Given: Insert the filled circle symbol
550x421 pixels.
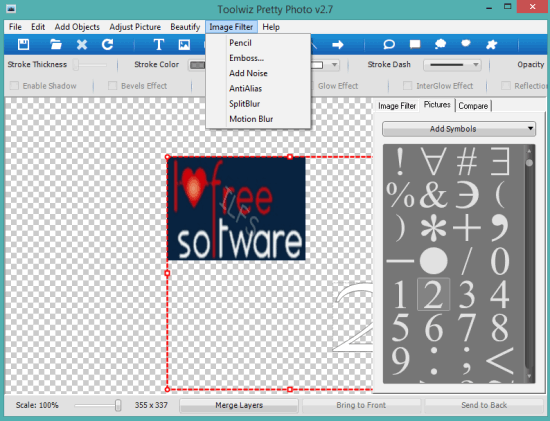Looking at the screenshot, I should pos(434,261).
